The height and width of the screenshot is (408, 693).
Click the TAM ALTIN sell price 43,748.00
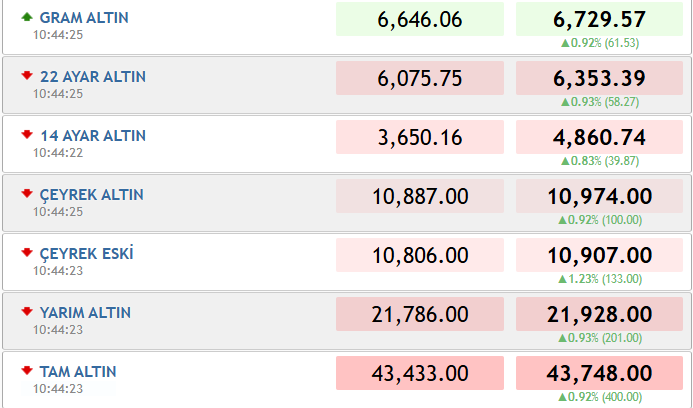tap(599, 373)
